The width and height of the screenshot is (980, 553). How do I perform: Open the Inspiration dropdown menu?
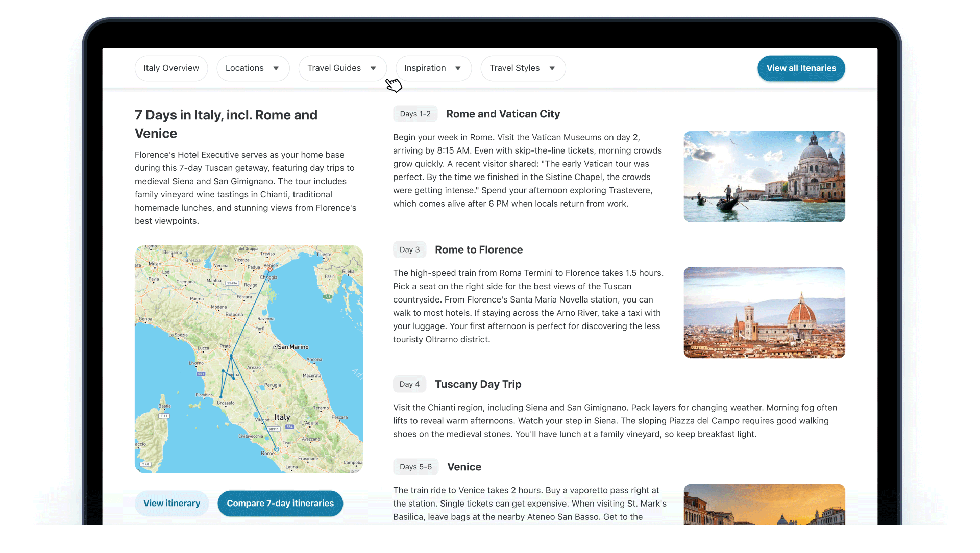[433, 68]
